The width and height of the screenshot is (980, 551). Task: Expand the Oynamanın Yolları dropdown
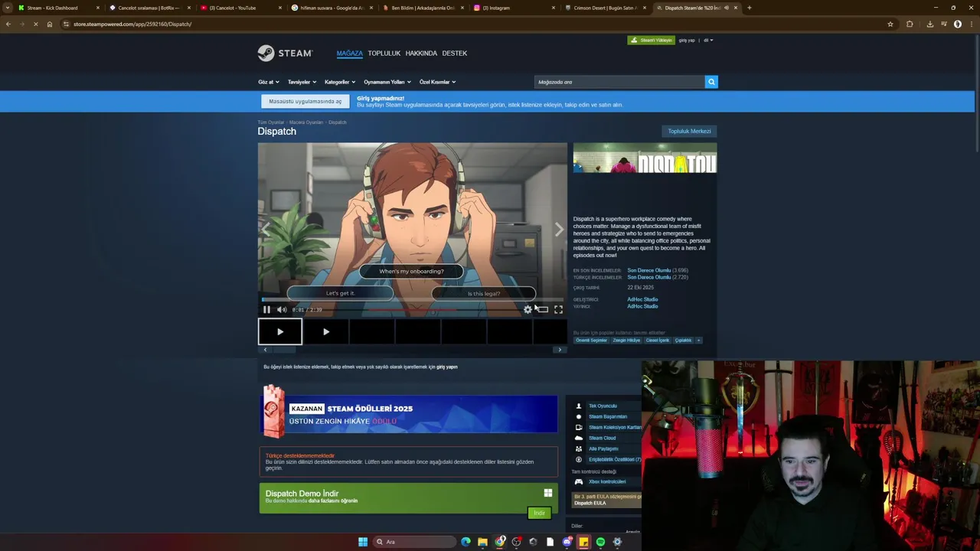[387, 82]
